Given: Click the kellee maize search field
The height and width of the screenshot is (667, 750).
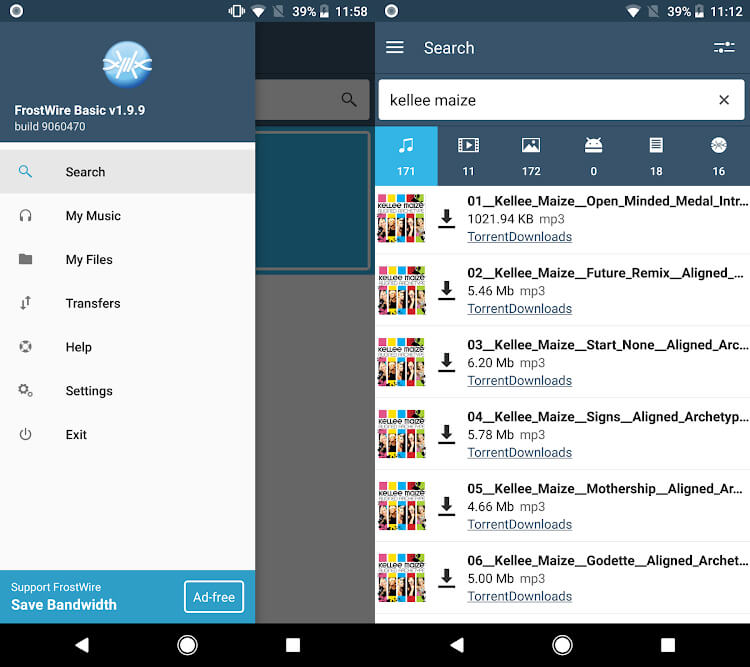Looking at the screenshot, I should pos(561,100).
